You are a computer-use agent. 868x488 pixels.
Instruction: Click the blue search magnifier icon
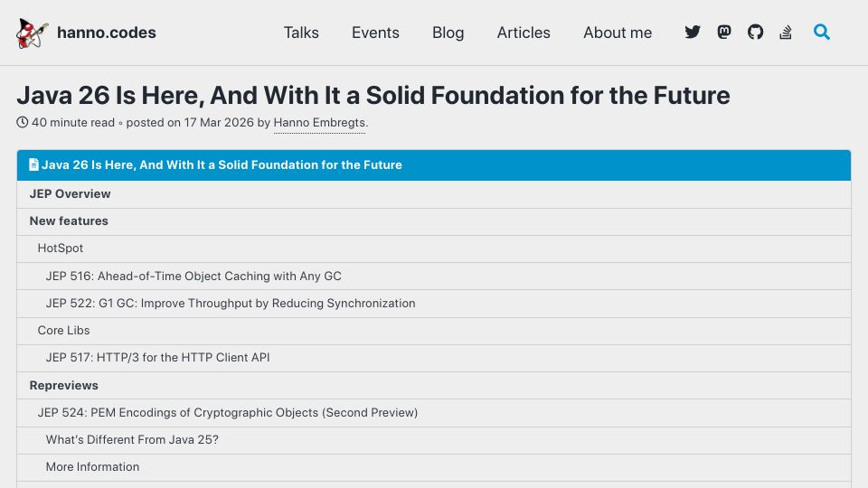click(822, 33)
